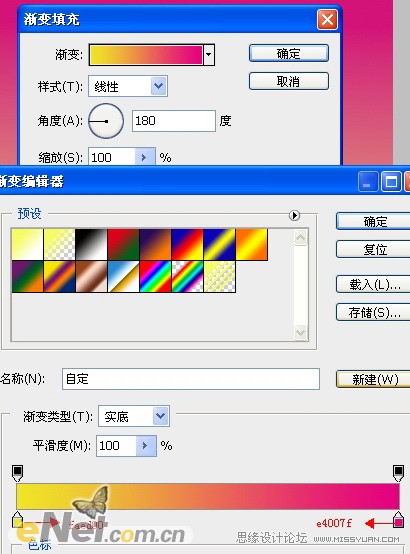The width and height of the screenshot is (410, 554).
Task: Click the gradient preview in 渐变填充 dialog
Action: pos(146,55)
